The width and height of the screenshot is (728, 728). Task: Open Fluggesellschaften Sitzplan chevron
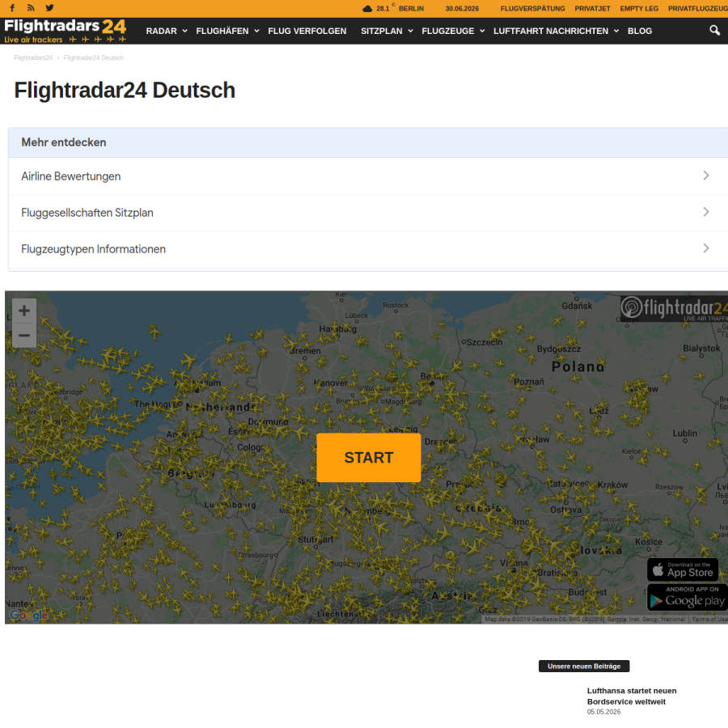pos(705,212)
